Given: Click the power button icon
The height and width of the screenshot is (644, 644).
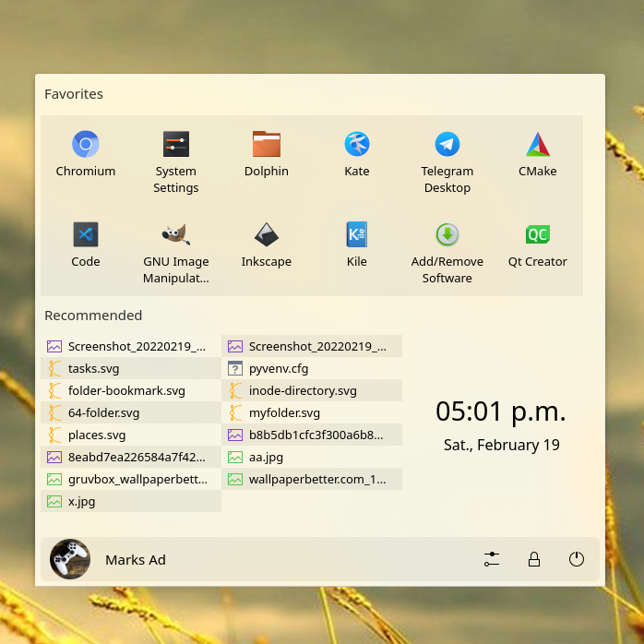Looking at the screenshot, I should pyautogui.click(x=577, y=559).
